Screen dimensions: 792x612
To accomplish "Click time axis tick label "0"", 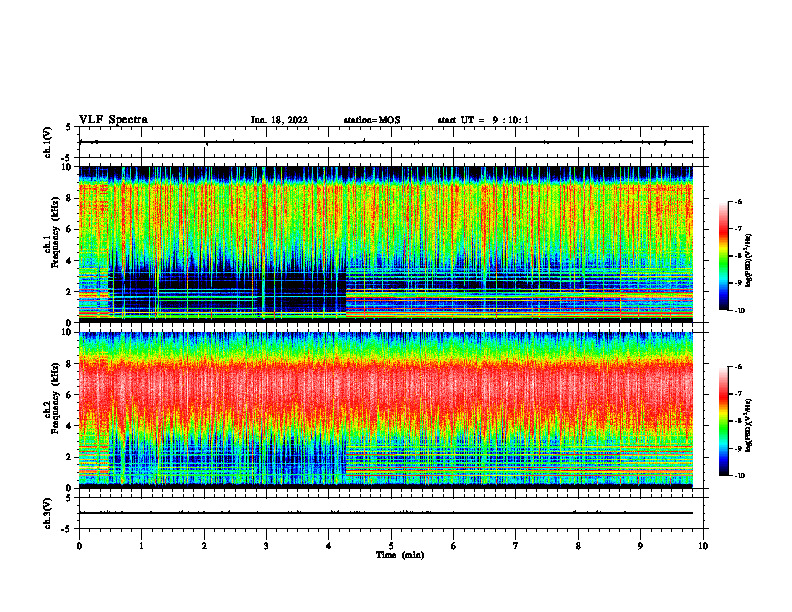I will (x=79, y=546).
